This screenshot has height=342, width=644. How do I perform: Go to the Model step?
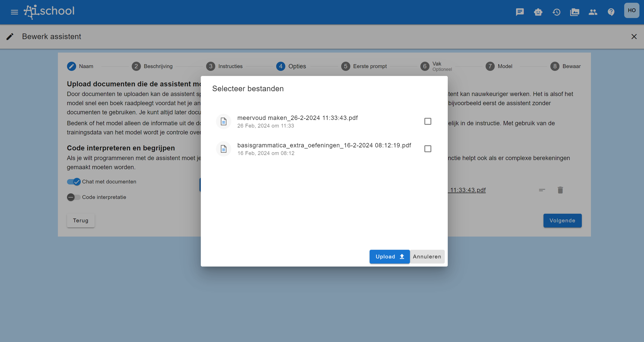pos(499,66)
